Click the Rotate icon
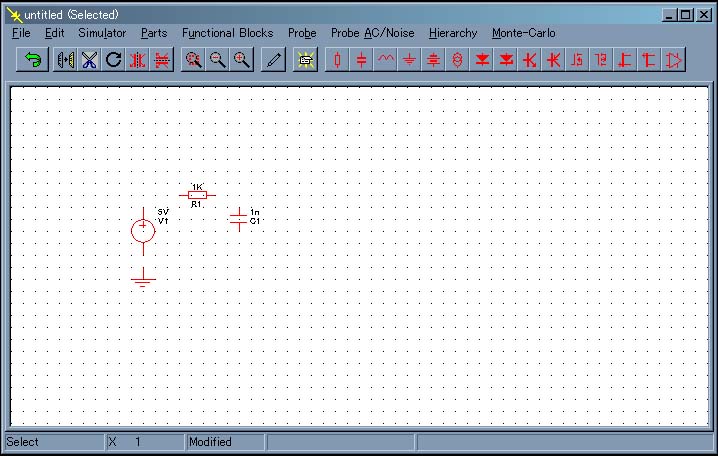 113,60
